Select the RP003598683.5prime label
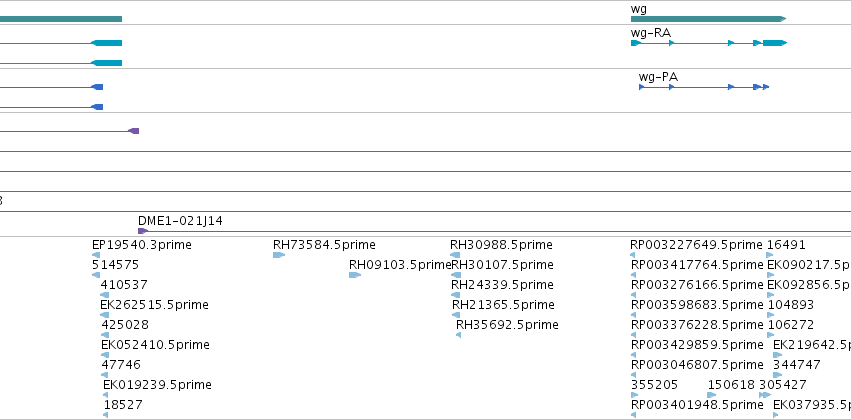This screenshot has width=851, height=420. [697, 305]
